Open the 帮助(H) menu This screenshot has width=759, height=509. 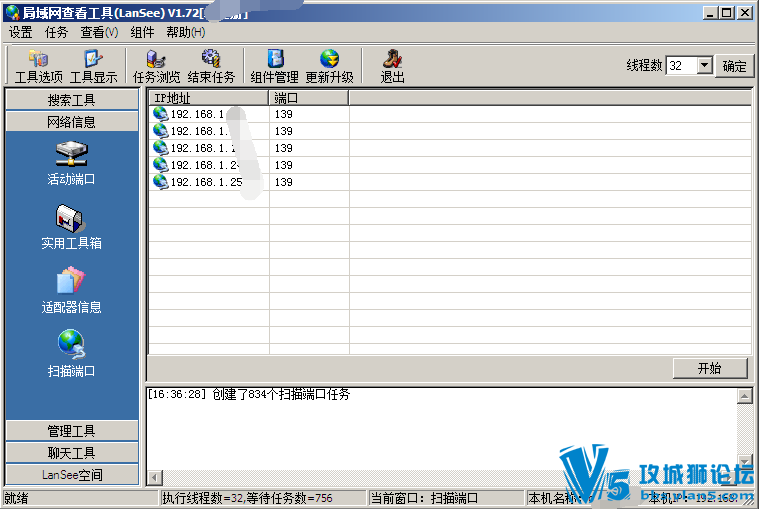coord(186,32)
